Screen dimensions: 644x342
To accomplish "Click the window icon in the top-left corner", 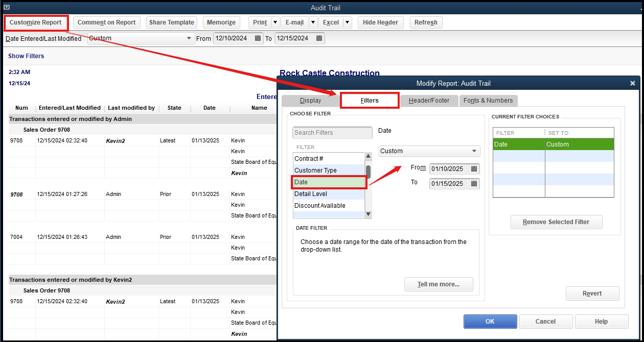I will pyautogui.click(x=6, y=7).
